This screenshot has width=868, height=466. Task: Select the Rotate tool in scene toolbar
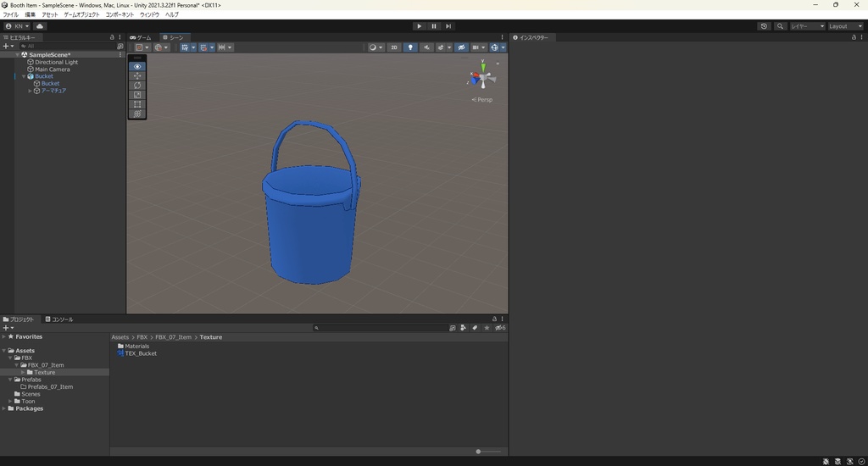tap(137, 86)
